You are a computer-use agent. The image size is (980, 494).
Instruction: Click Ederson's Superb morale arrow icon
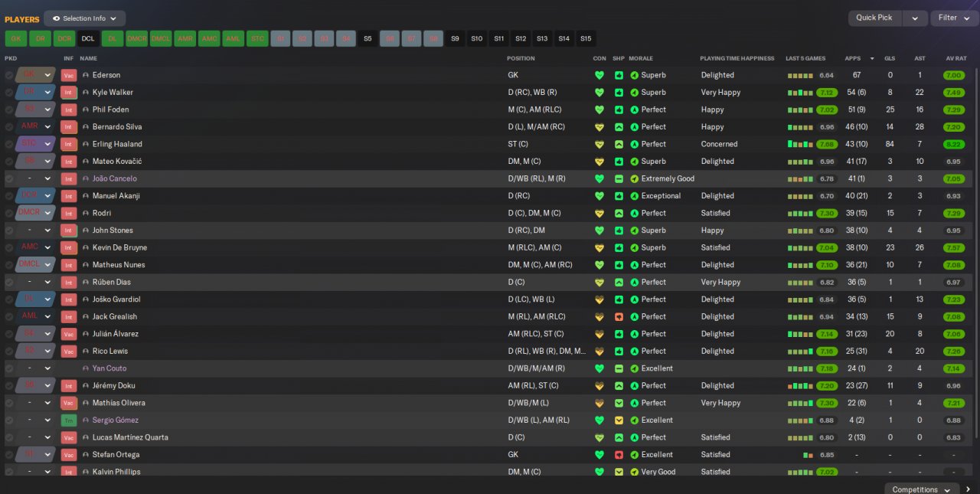click(634, 75)
